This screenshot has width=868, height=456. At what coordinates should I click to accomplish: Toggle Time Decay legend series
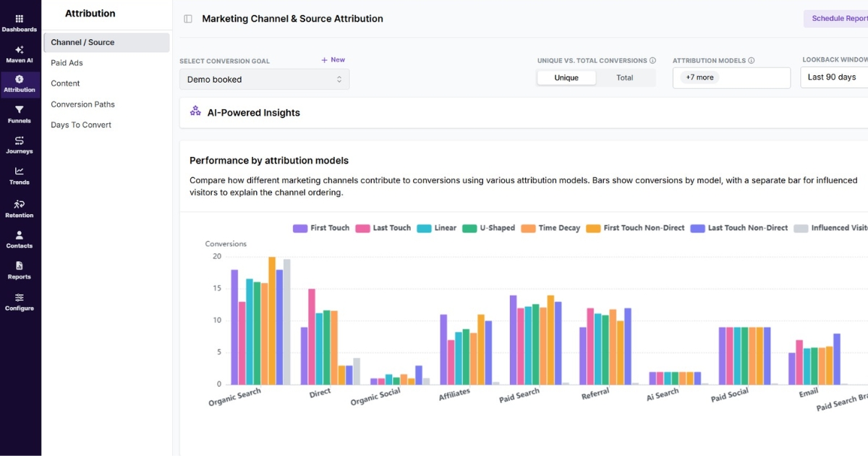(550, 228)
